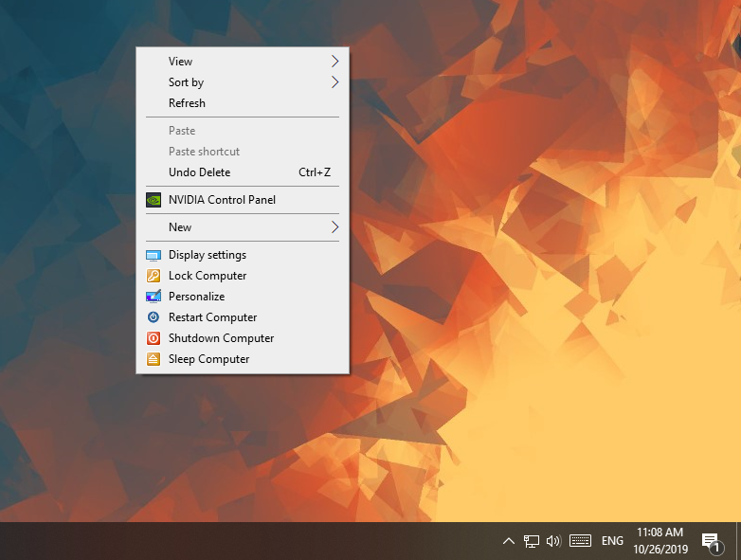Click the Restart Computer label text
Screen dimensions: 741x560
click(x=212, y=317)
